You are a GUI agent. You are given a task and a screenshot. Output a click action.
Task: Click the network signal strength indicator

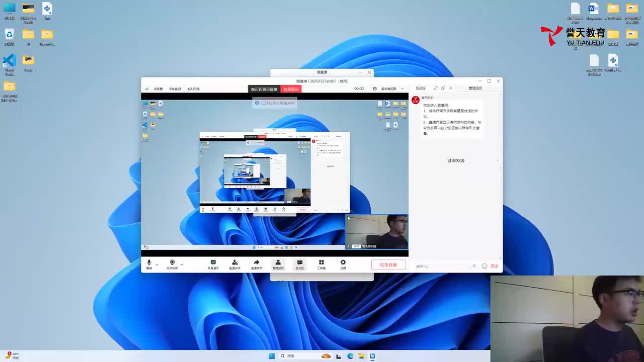coord(147,89)
